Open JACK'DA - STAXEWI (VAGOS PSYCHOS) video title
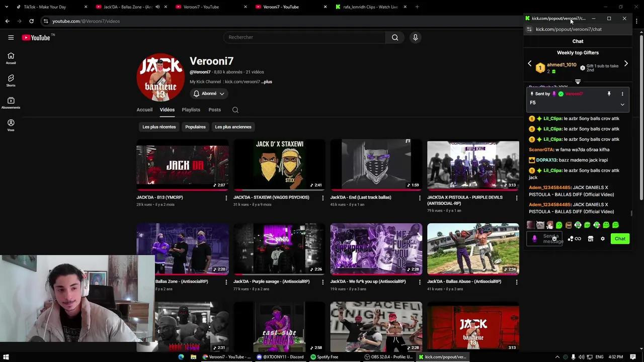 271,198
